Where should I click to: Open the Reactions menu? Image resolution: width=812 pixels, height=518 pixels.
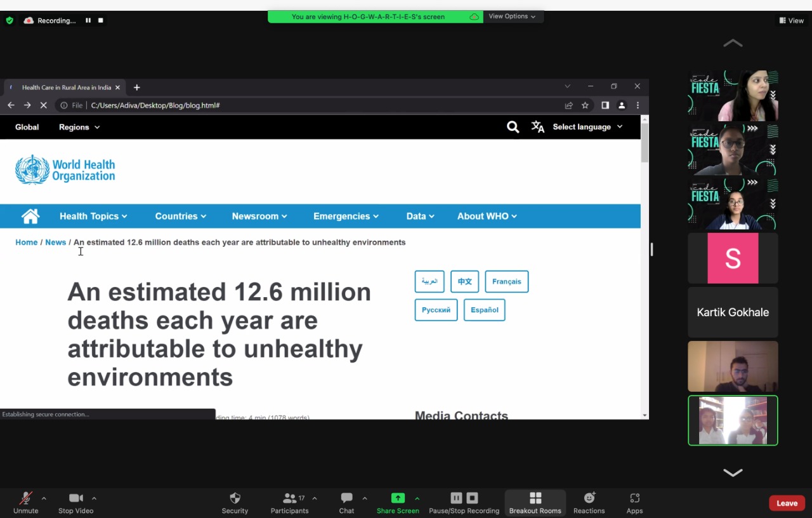tap(589, 499)
